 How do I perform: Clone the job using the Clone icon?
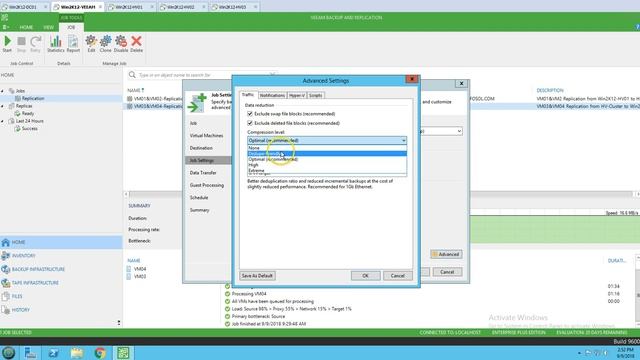(x=105, y=44)
